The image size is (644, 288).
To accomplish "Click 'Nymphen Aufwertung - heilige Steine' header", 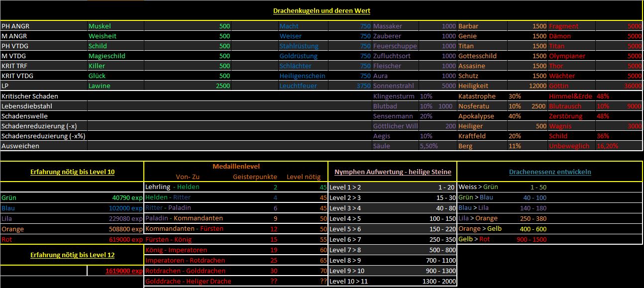I will [x=393, y=172].
